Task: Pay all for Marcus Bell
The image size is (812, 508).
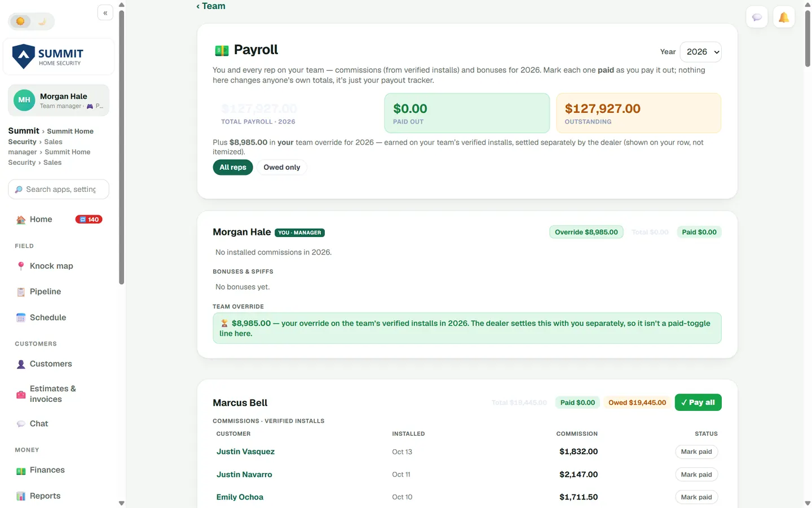Action: pos(698,402)
